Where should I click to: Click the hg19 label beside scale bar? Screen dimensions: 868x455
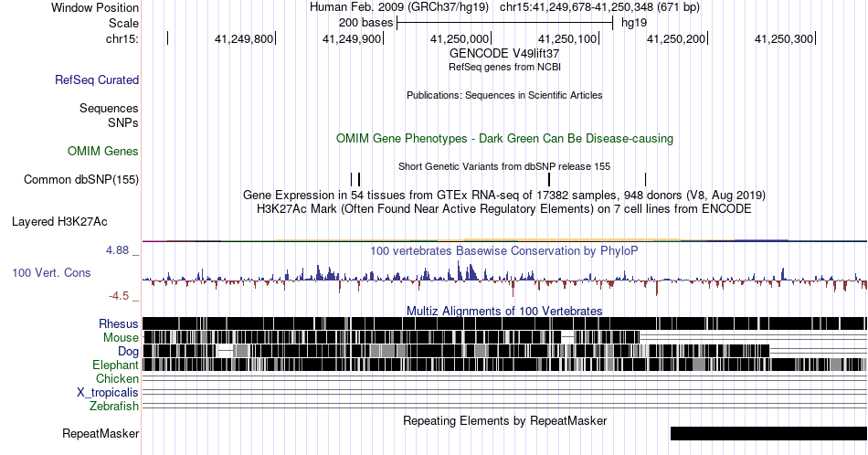point(634,23)
